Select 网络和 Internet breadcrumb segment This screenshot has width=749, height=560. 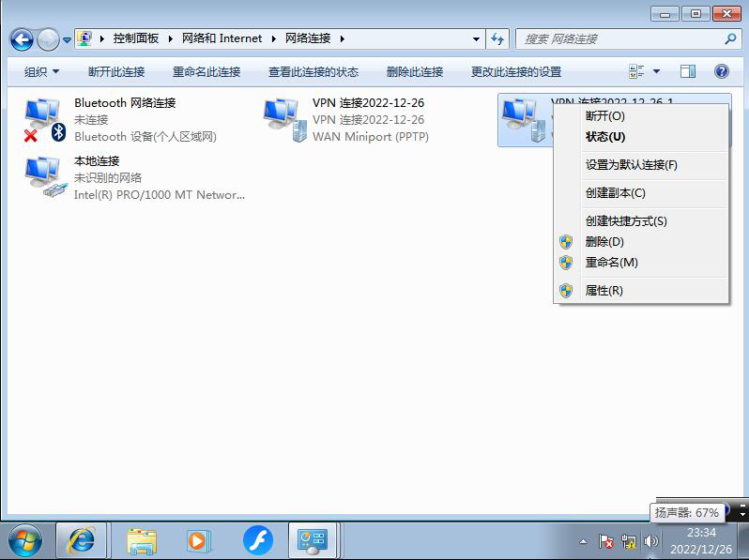click(222, 38)
